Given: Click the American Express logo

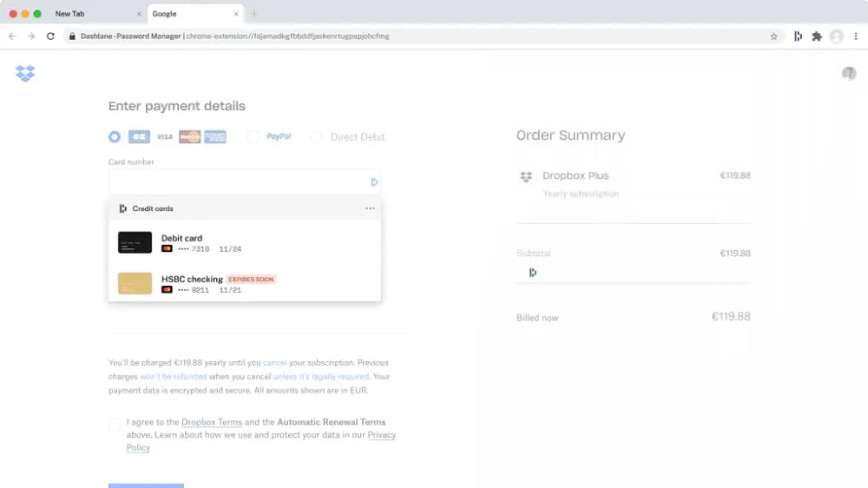Looking at the screenshot, I should point(214,137).
